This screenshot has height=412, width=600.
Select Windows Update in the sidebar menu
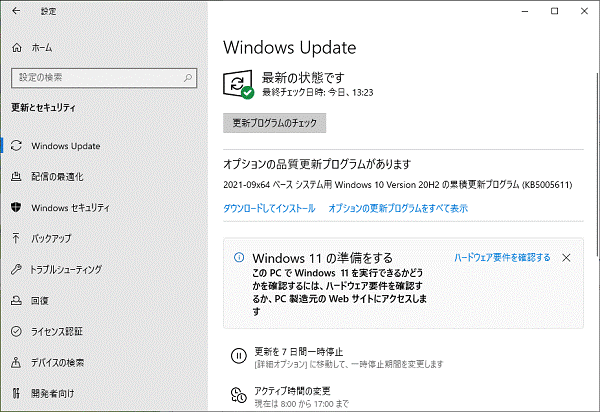coord(65,146)
